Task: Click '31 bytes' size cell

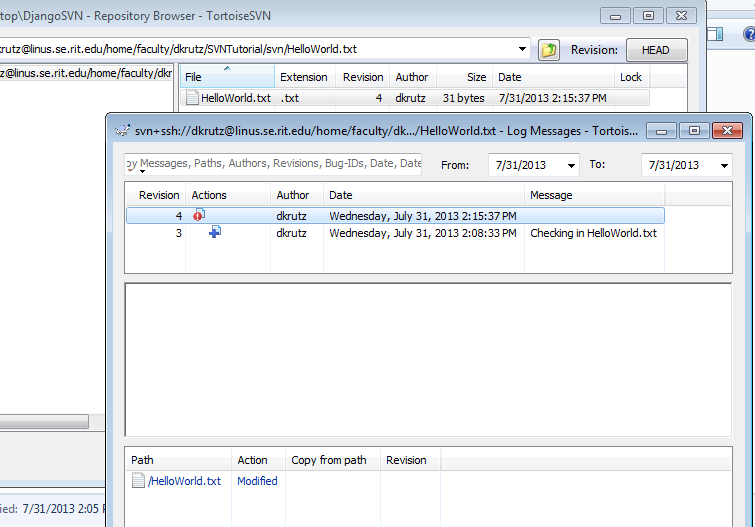Action: [x=463, y=98]
